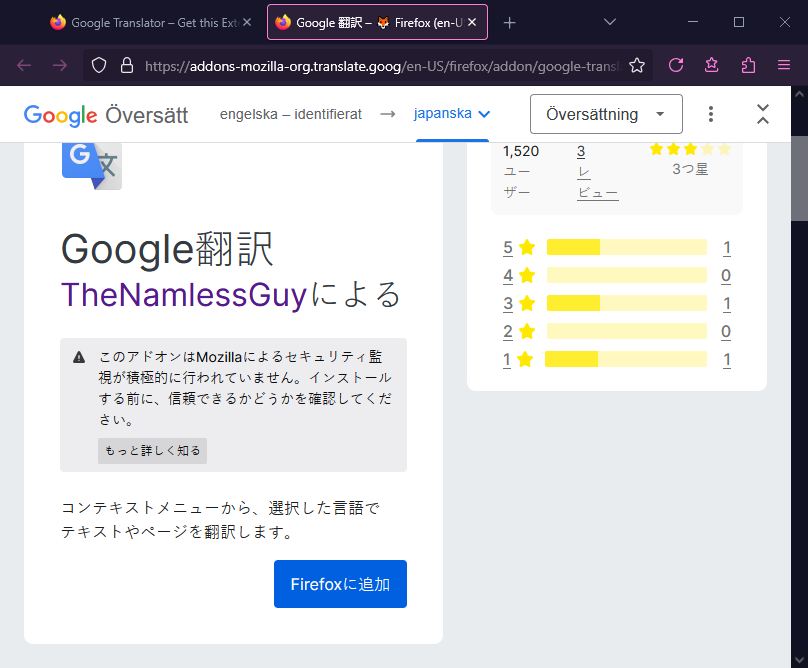Open the Firefox hamburger application menu
Image resolution: width=808 pixels, height=668 pixels.
(x=784, y=65)
